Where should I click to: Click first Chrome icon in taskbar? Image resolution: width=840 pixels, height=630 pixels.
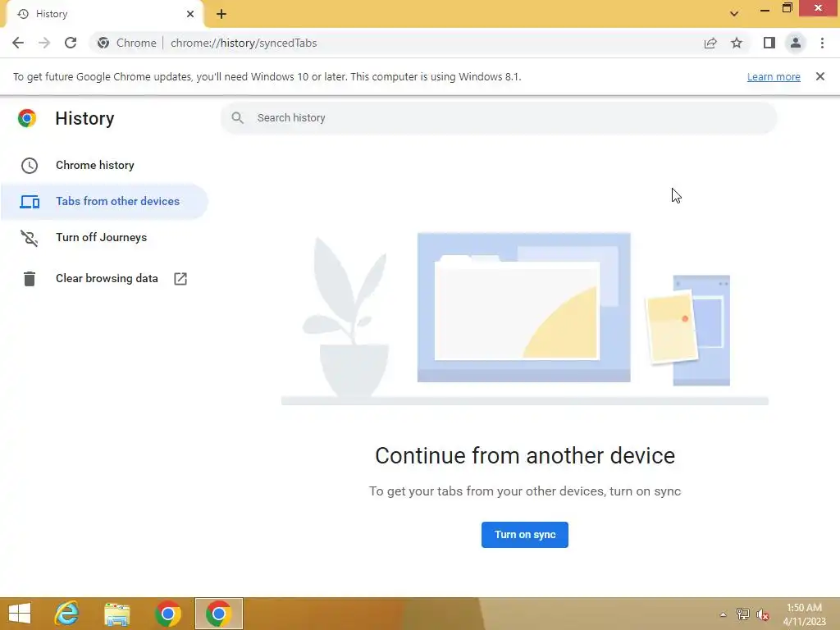click(x=168, y=614)
